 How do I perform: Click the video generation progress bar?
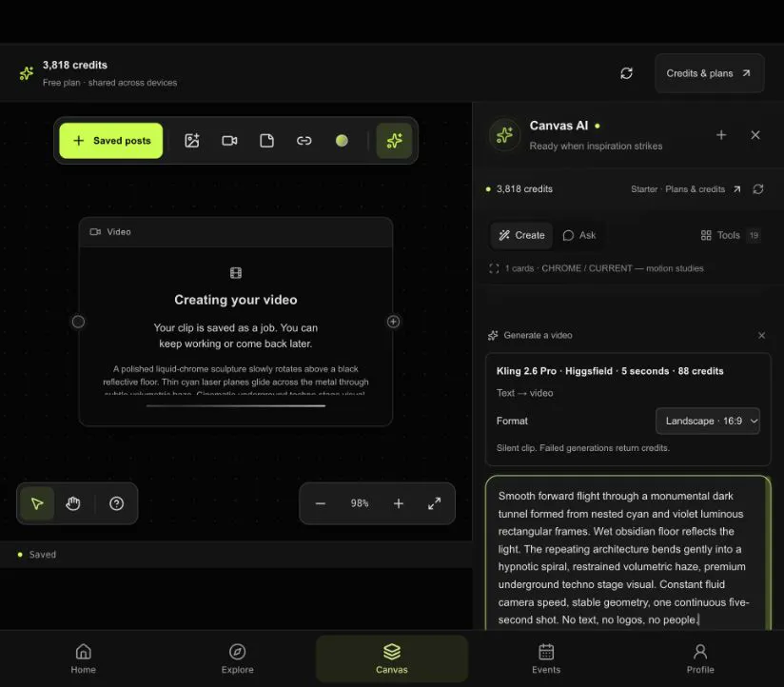(236, 406)
